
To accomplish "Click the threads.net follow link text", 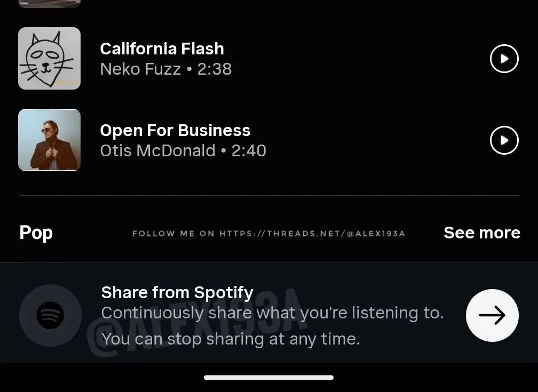I will [x=268, y=233].
